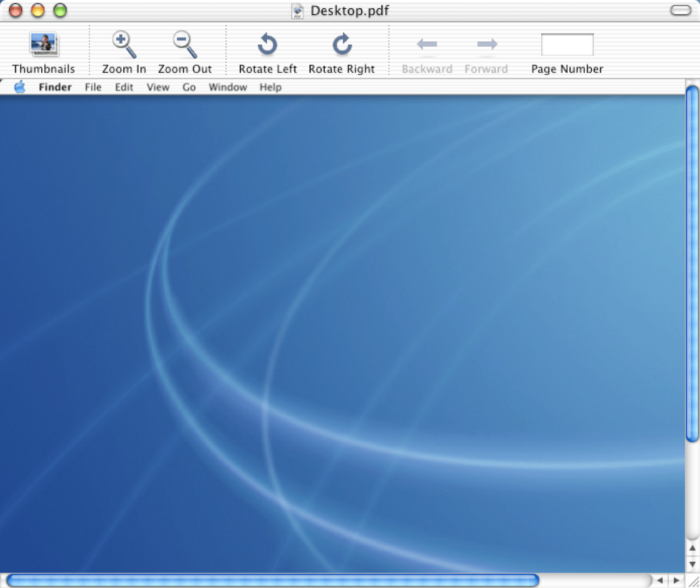700x588 pixels.
Task: Click the scroll left arrow
Action: 660,580
